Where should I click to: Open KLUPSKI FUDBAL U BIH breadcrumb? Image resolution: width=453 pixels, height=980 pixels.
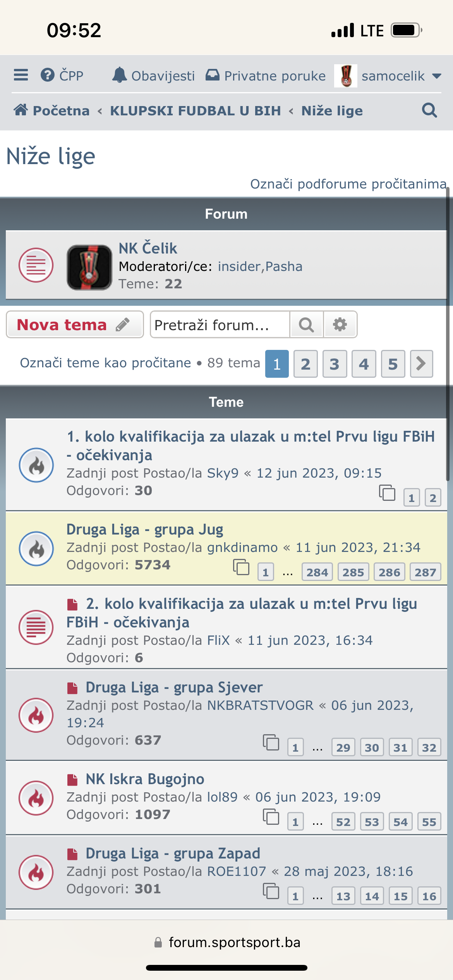point(196,111)
